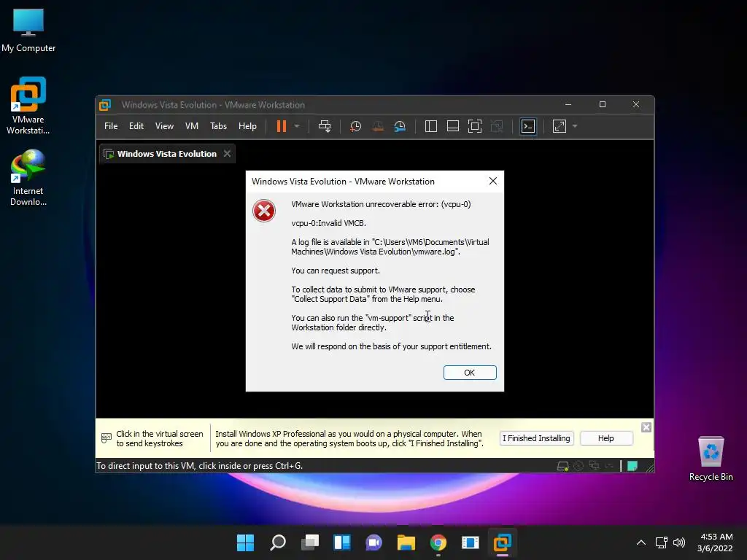The width and height of the screenshot is (747, 560).
Task: Click the green message log status icon
Action: (632, 466)
